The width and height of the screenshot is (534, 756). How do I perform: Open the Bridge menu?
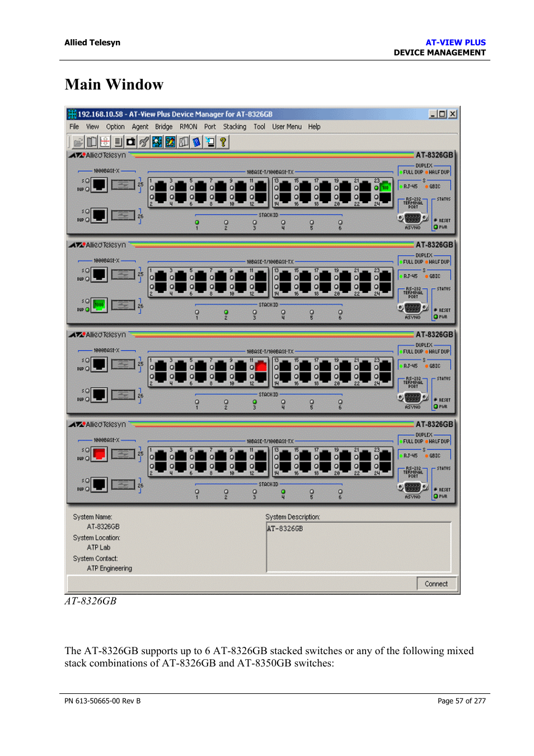[x=163, y=127]
